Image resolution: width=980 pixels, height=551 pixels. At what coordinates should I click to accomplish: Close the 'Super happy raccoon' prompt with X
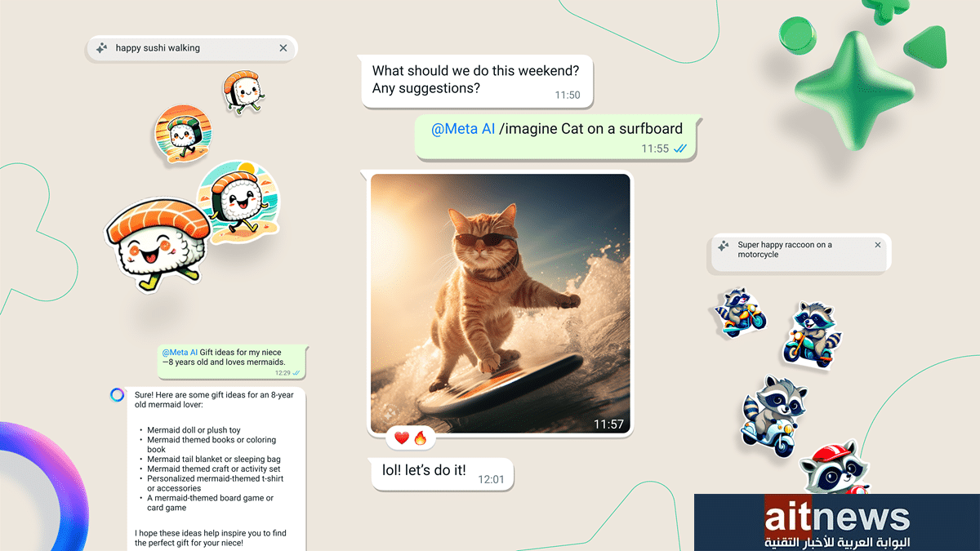pos(878,245)
